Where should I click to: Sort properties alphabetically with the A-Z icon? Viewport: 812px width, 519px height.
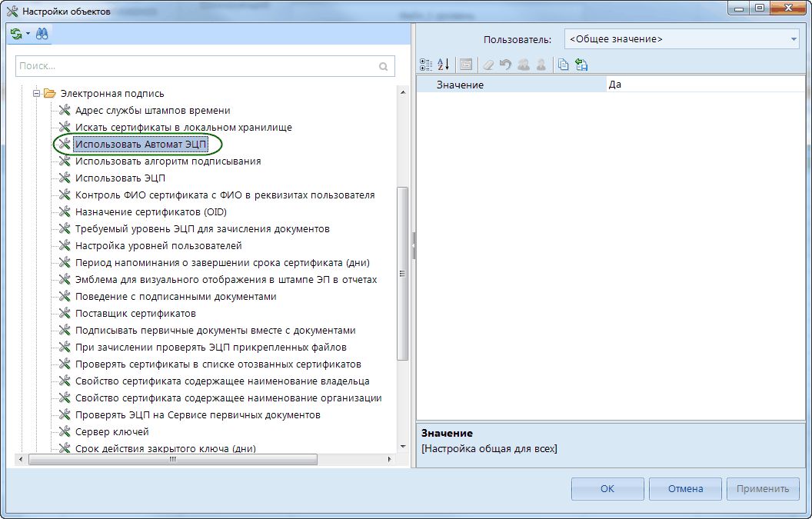(444, 65)
